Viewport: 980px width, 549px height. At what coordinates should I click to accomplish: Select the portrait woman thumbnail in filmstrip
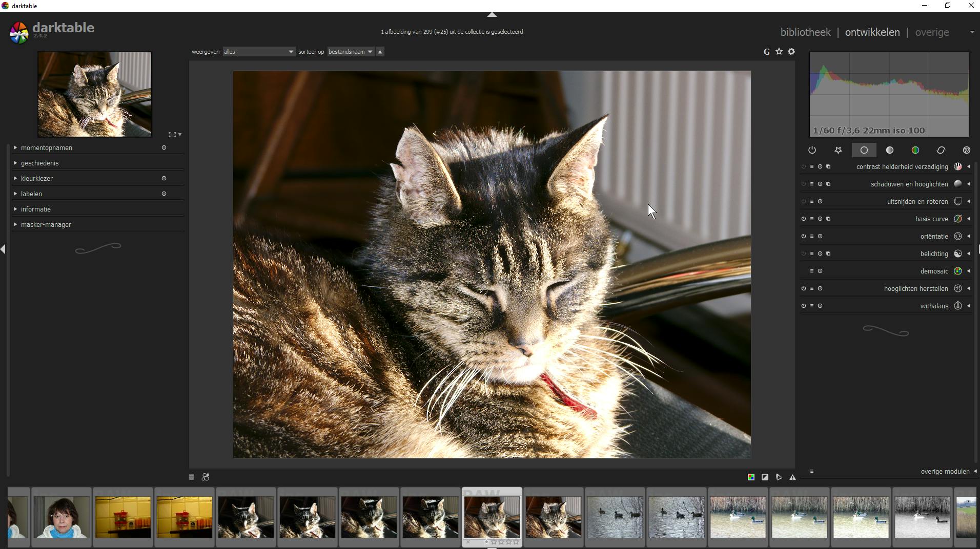62,517
